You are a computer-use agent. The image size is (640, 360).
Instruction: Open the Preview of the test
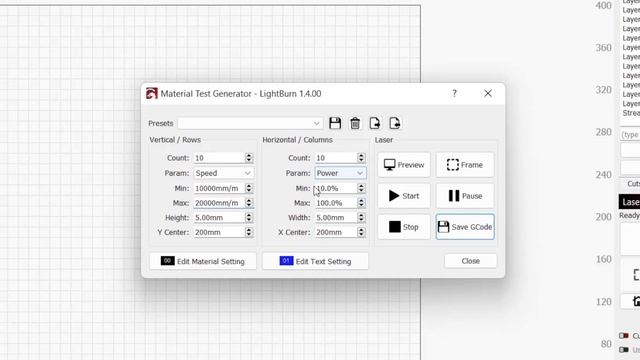(x=404, y=165)
